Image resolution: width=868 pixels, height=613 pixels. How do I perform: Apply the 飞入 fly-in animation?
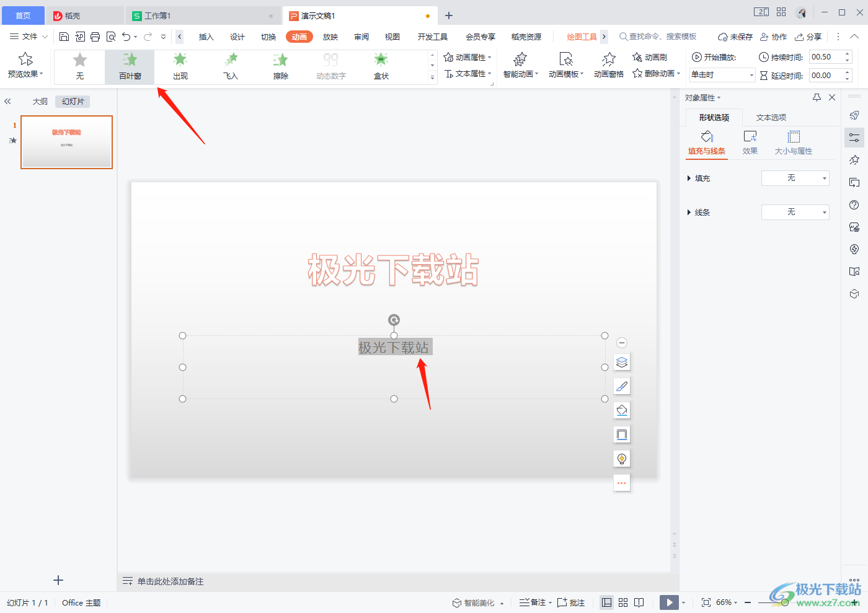[231, 67]
